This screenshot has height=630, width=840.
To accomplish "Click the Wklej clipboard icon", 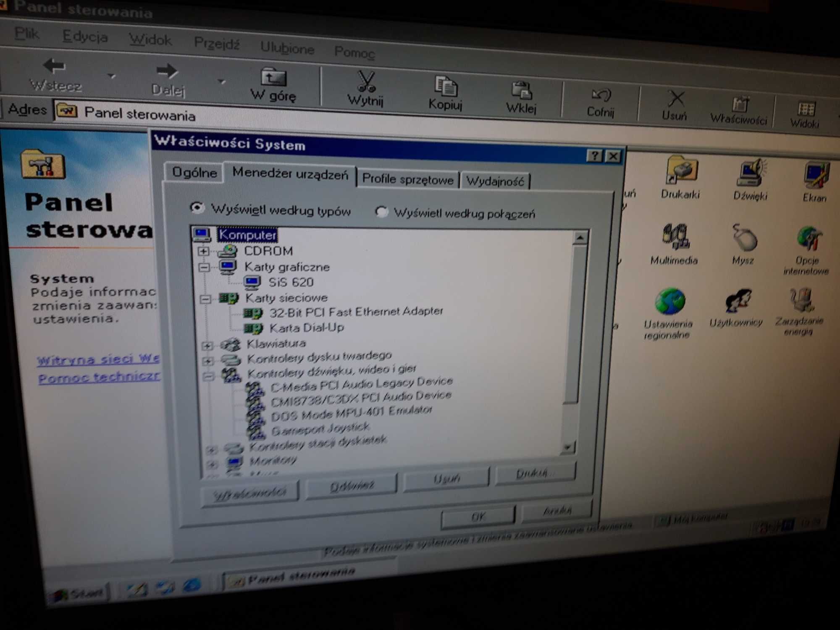I will (522, 91).
